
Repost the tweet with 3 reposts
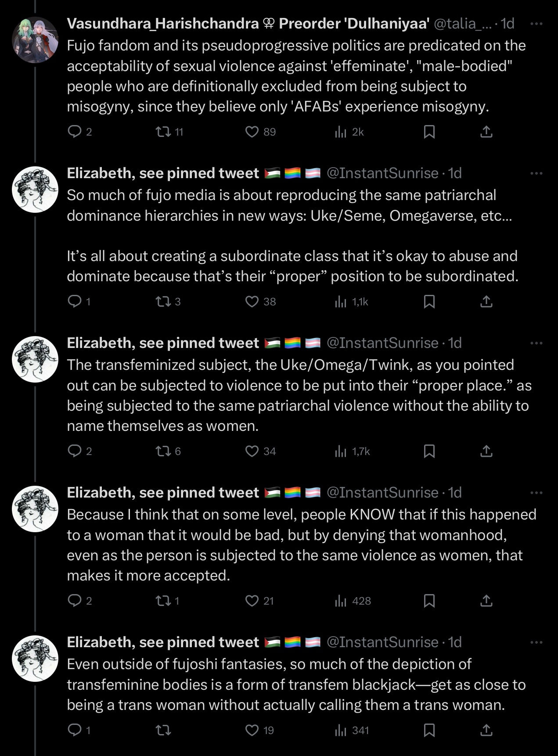pyautogui.click(x=163, y=301)
